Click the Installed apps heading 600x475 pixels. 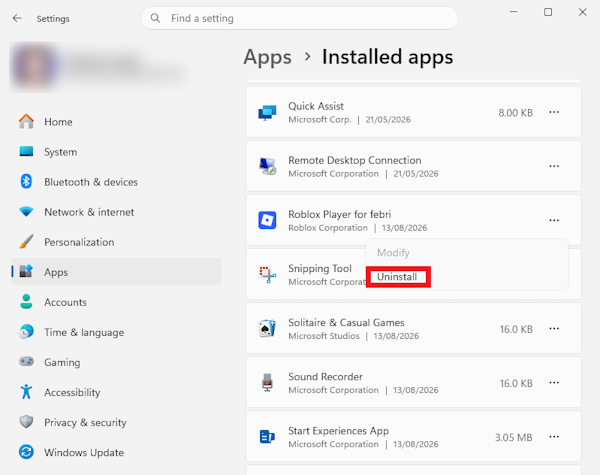pyautogui.click(x=387, y=57)
